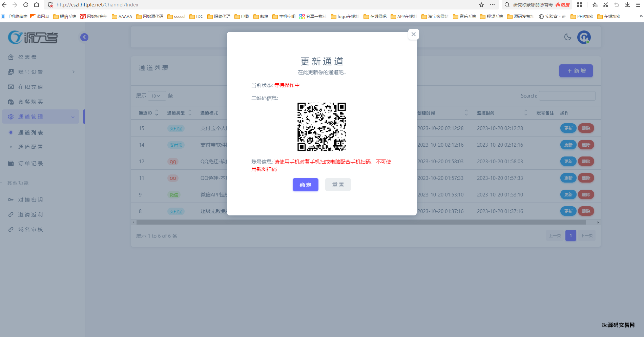Focus the Search input field

pyautogui.click(x=567, y=96)
